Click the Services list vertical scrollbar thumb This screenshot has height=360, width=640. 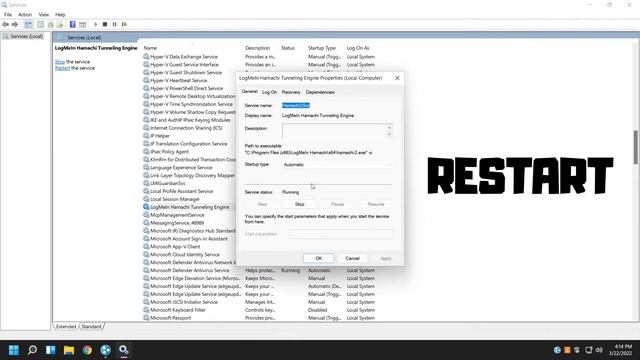coord(636,147)
